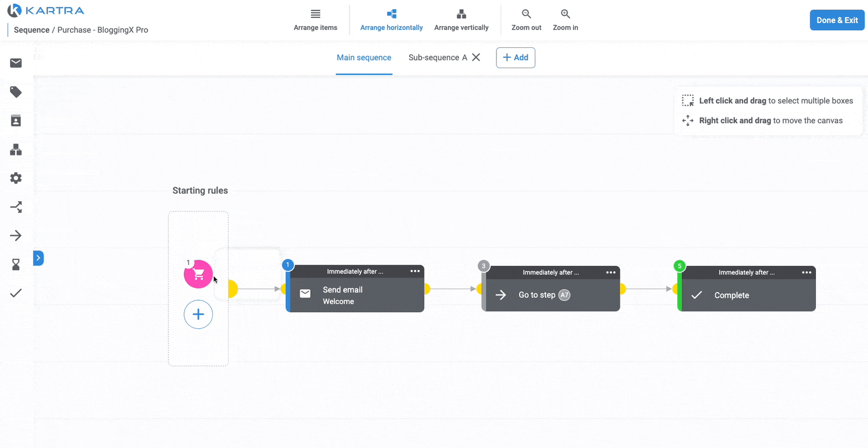Click Arrange items in toolbar
868x448 pixels.
tap(315, 20)
